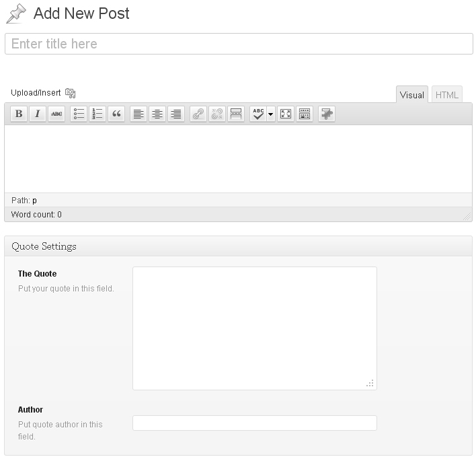The image size is (476, 459).
Task: Insert the More tag
Action: point(236,114)
